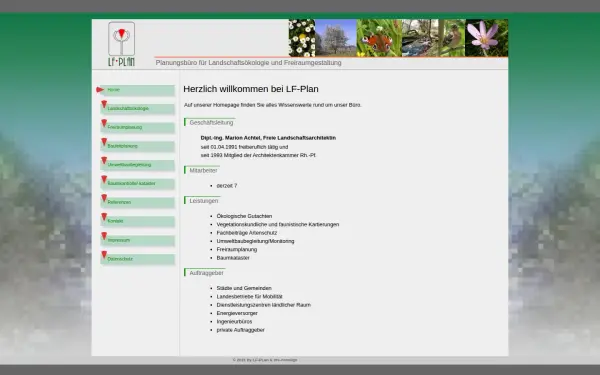Viewport: 600px width, 375px height.
Task: Click the 'Baumkataster' list item
Action: pyautogui.click(x=233, y=258)
